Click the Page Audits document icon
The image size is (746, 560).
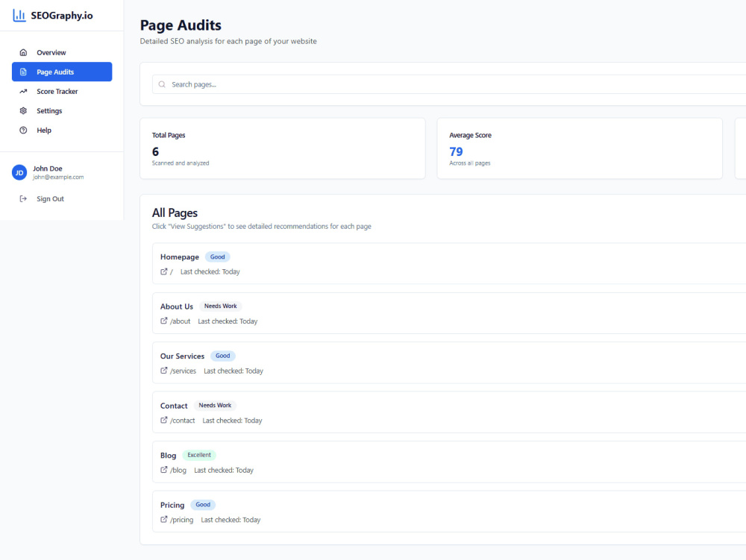23,72
